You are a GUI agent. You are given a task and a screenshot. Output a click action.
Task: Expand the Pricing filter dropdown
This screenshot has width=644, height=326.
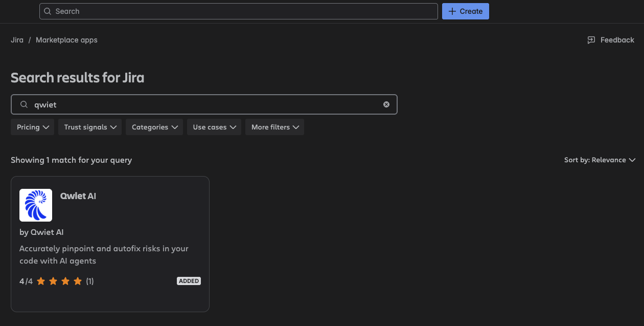(32, 127)
